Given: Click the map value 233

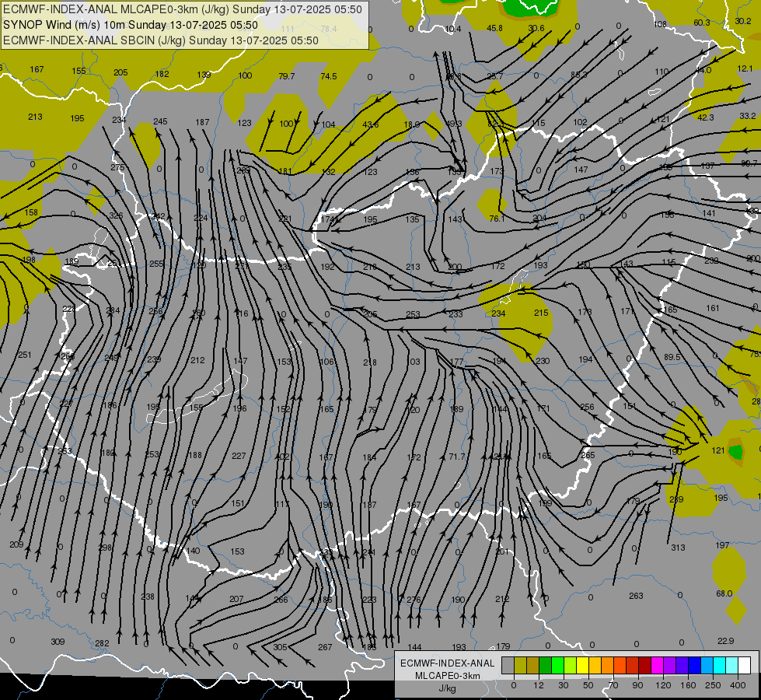Looking at the screenshot, I should coord(456,314).
